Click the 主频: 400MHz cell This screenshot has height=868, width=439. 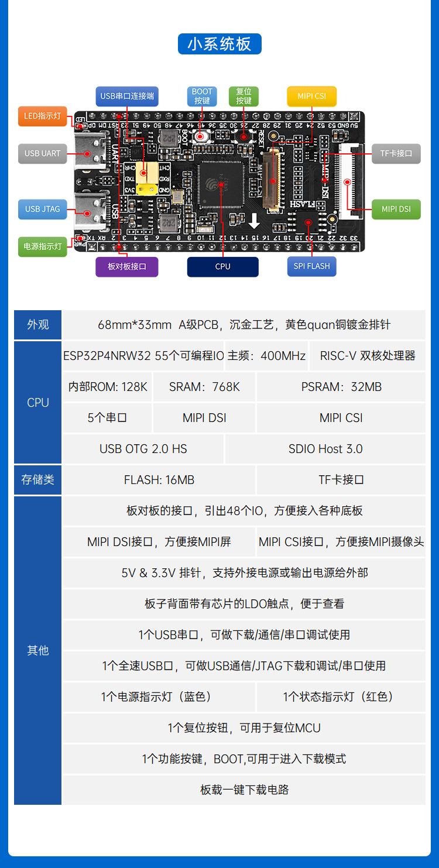[266, 356]
